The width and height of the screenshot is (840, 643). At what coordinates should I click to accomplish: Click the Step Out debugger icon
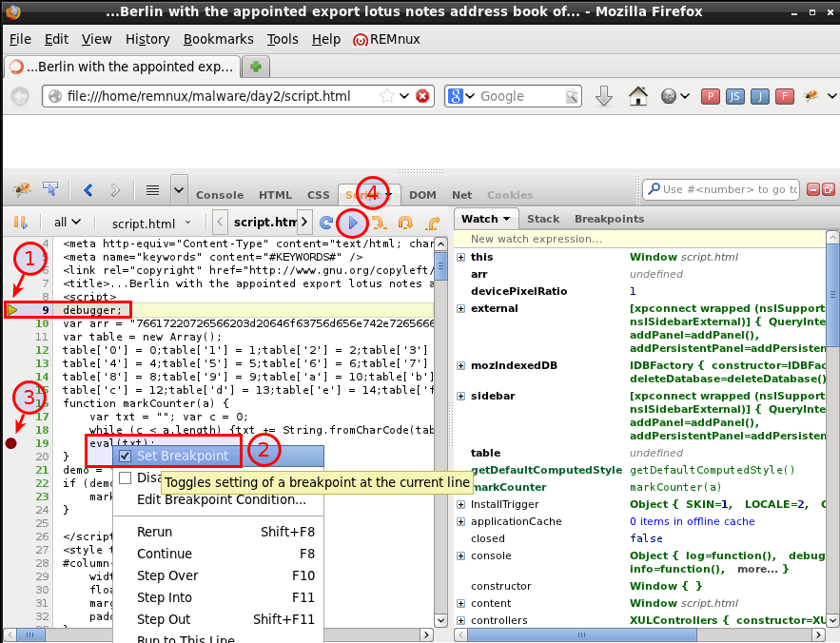tap(431, 224)
